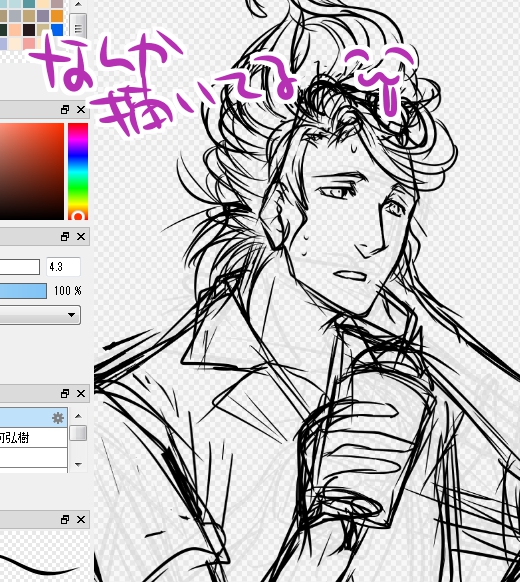Close the brush stroke preview panel
This screenshot has height=582, width=520.
coord(81,520)
